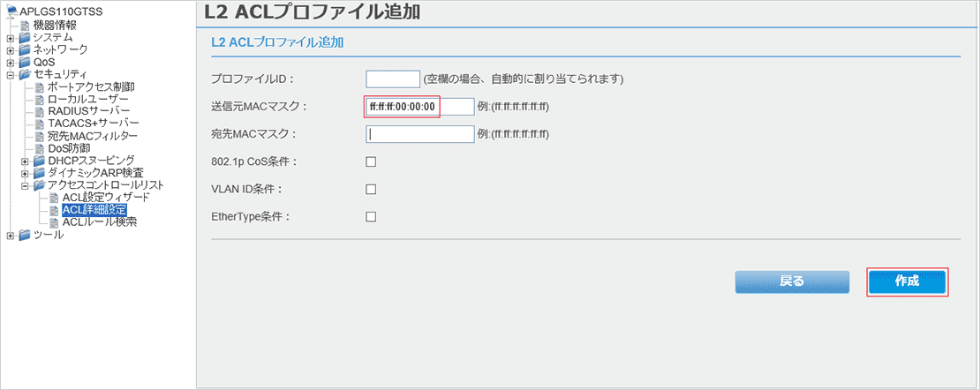This screenshot has width=980, height=390.
Task: Open ポートアクセス制御 page
Action: [x=91, y=86]
